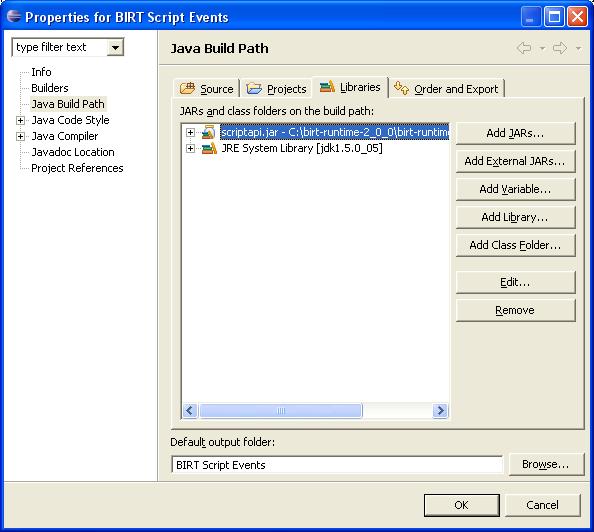Click the Edit... button

click(x=516, y=283)
